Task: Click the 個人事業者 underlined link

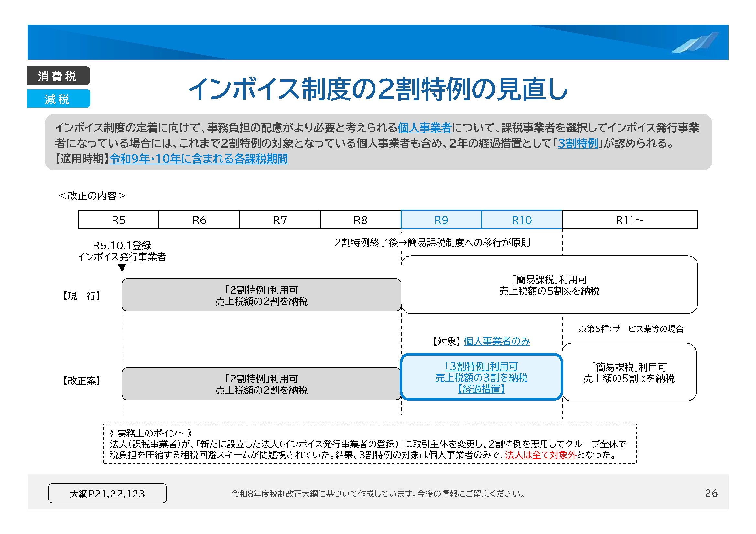Action: click(424, 128)
